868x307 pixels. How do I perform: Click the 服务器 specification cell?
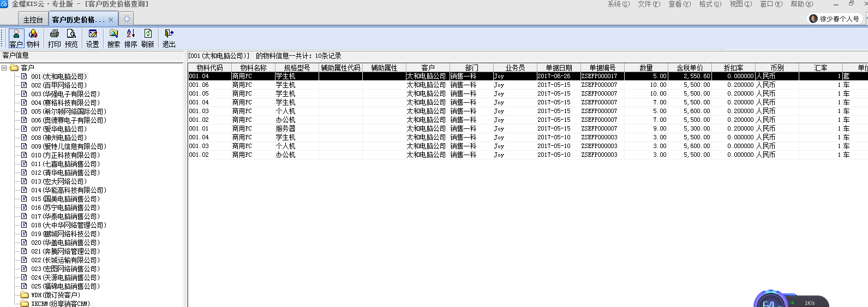coord(297,129)
